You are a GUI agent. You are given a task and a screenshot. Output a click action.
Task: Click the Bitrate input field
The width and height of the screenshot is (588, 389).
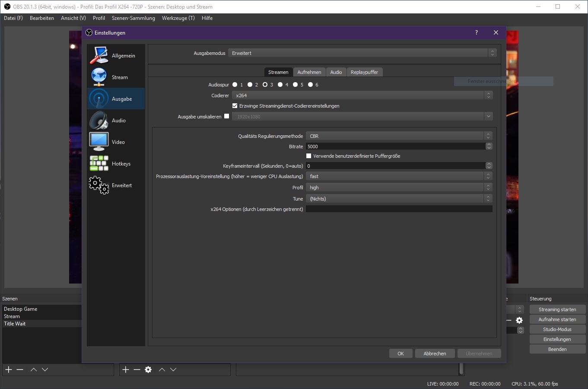click(395, 146)
